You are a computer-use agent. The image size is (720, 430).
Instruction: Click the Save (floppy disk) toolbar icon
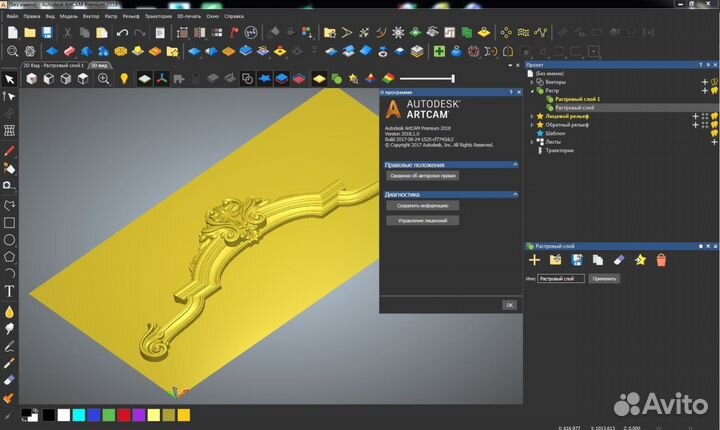click(48, 33)
